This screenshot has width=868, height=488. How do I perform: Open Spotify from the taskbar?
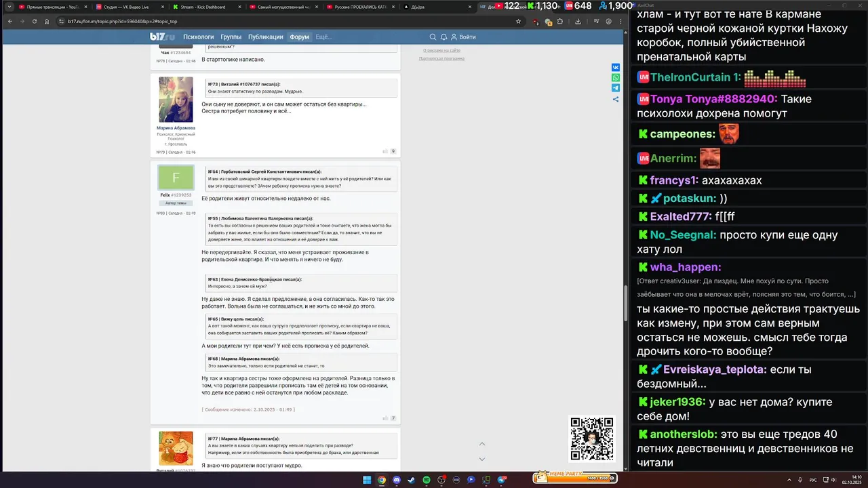point(427,480)
